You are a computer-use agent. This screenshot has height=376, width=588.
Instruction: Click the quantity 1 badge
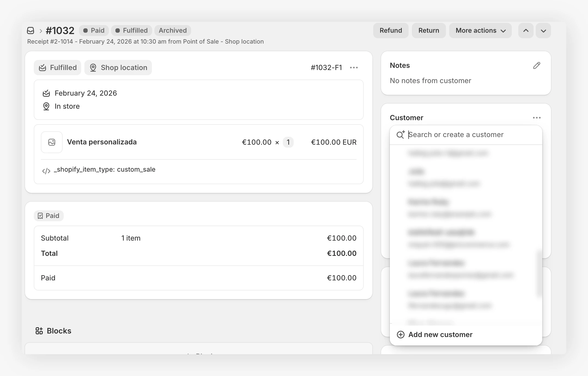[x=288, y=142]
